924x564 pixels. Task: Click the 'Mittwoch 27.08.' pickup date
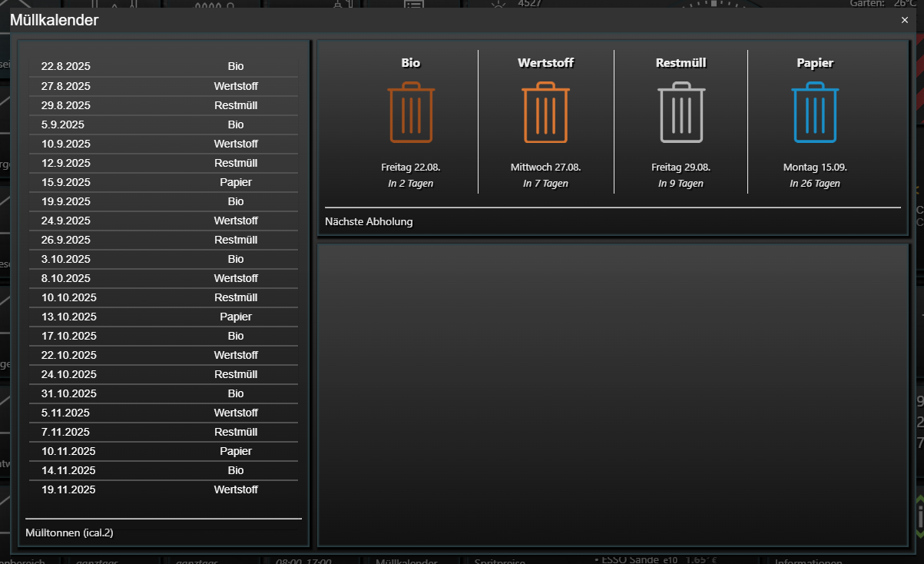click(x=545, y=167)
